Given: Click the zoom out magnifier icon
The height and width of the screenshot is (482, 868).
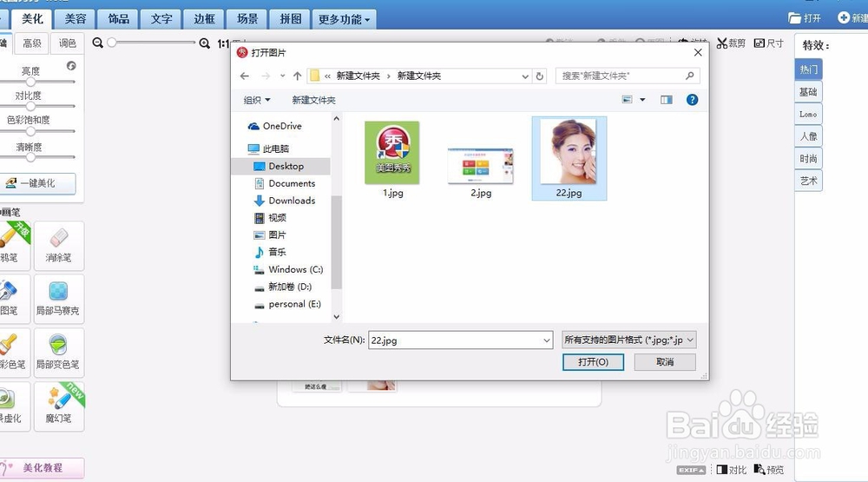Looking at the screenshot, I should tap(98, 43).
